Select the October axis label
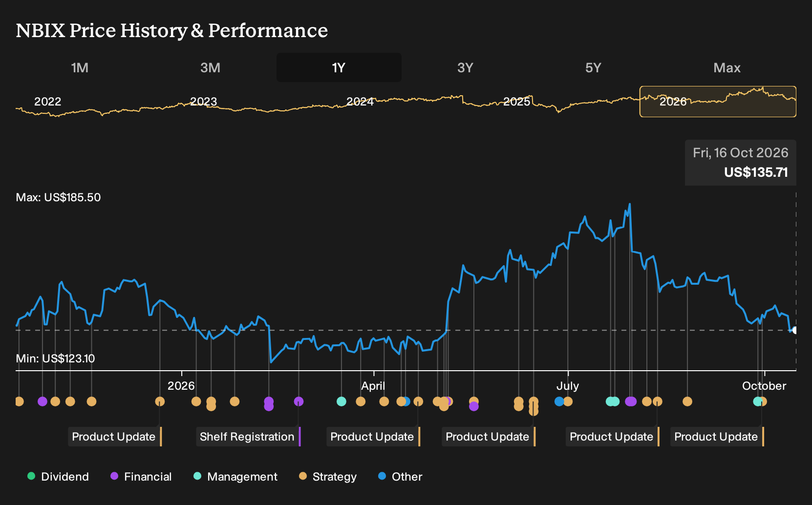 (x=764, y=386)
